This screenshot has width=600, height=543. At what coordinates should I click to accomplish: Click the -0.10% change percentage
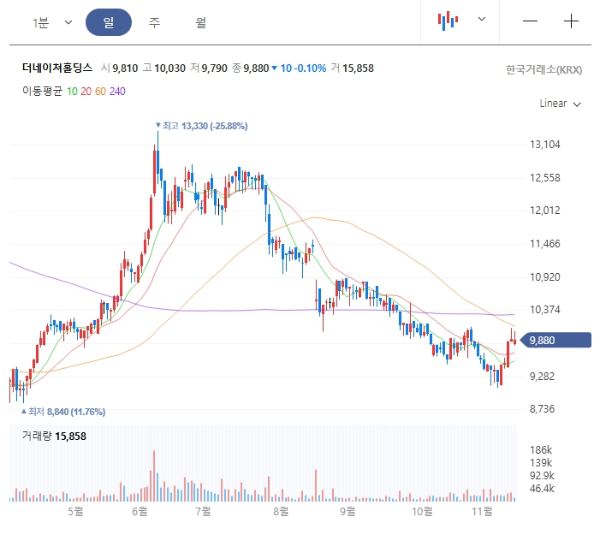[311, 68]
